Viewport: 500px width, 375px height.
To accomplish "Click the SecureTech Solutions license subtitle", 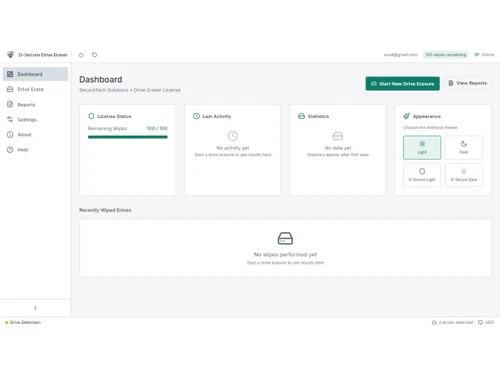I will (130, 90).
